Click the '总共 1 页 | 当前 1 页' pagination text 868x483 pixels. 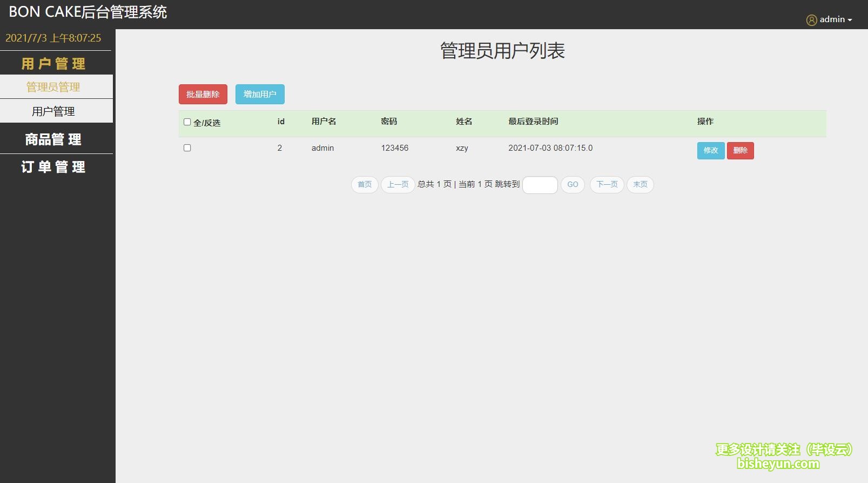pos(455,184)
